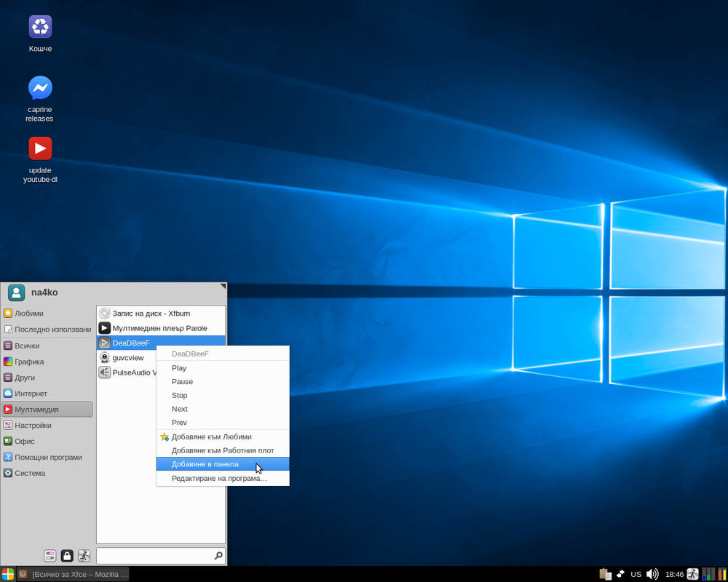Open the Интернет category

click(x=47, y=394)
